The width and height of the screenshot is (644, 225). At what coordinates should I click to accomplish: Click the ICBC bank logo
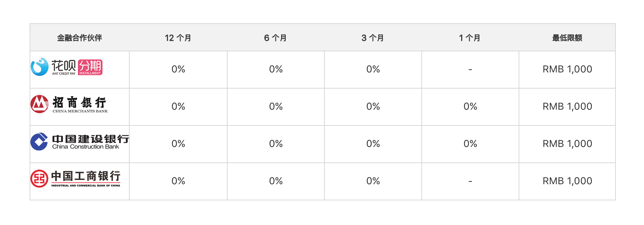pyautogui.click(x=75, y=179)
